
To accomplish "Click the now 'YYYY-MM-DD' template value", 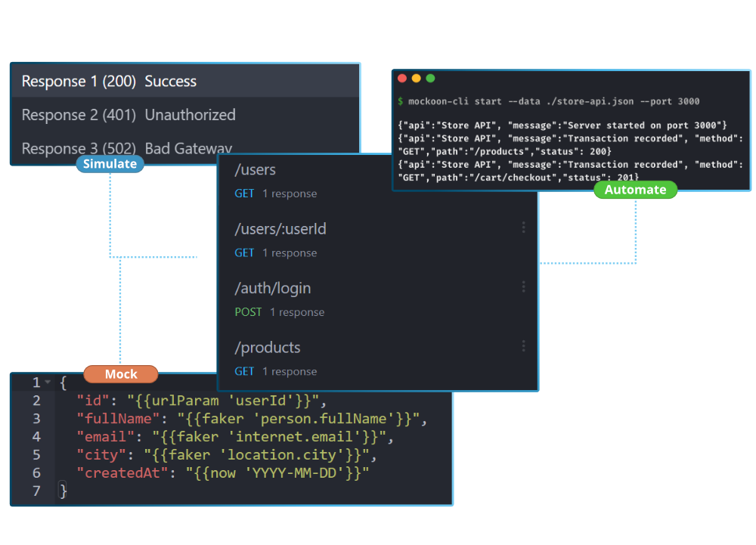I will point(277,472).
